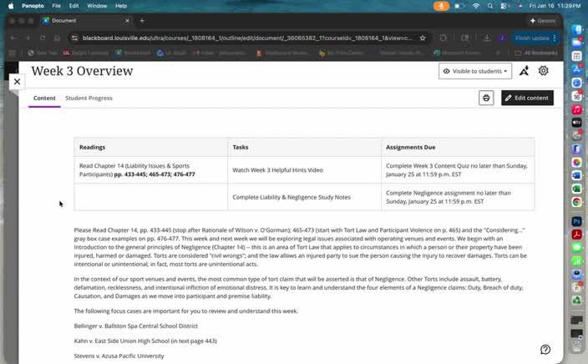The height and width of the screenshot is (364, 588).
Task: Open Microsoft Word from the Dock
Action: 576,175
